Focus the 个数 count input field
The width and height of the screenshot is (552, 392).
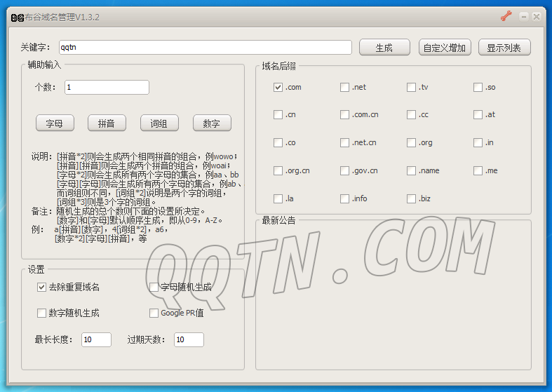coord(107,87)
